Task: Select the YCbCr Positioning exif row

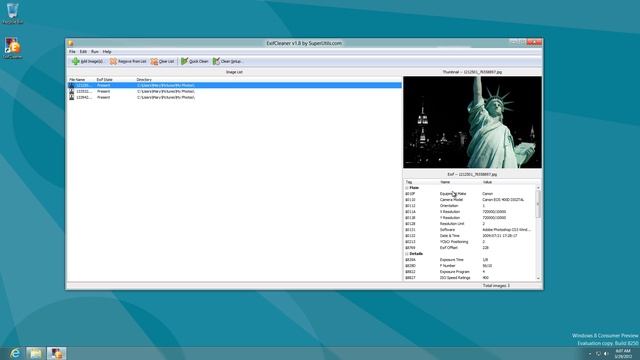Action: (469, 242)
